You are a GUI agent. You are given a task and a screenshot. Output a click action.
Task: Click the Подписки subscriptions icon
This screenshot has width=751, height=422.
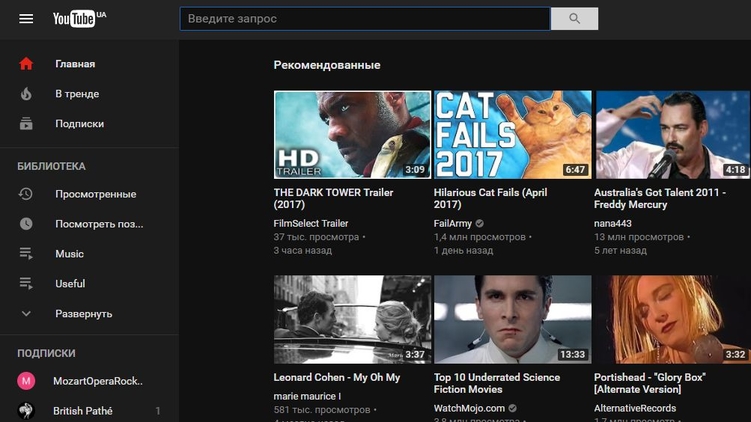coord(26,124)
